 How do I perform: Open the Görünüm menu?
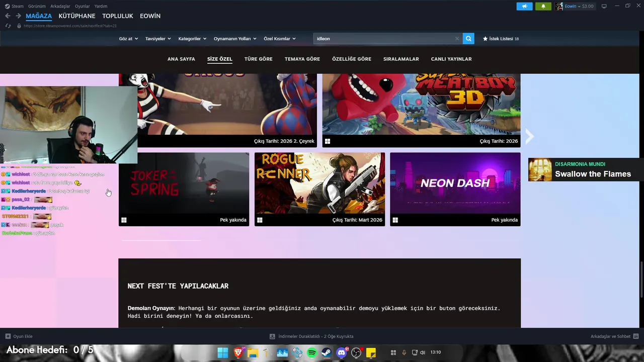[37, 6]
